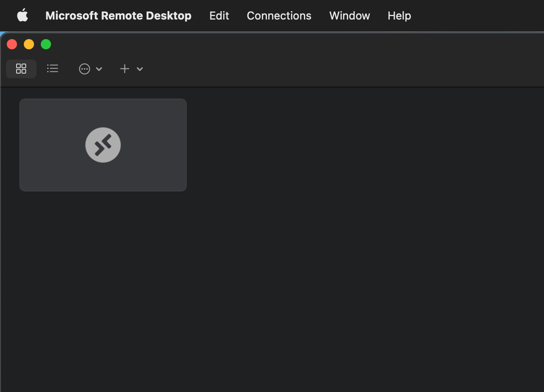This screenshot has height=392, width=544.
Task: Select the grid view layout icon
Action: [x=21, y=68]
